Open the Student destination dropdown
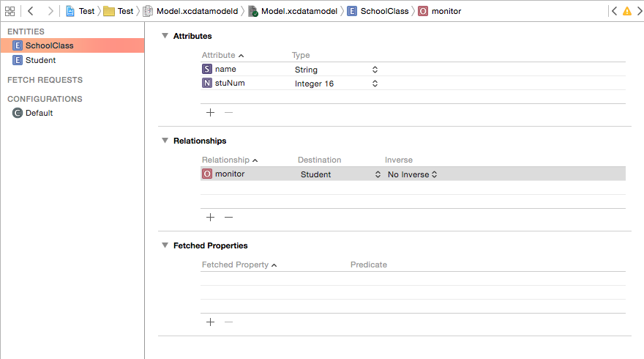The image size is (644, 359). pyautogui.click(x=378, y=174)
